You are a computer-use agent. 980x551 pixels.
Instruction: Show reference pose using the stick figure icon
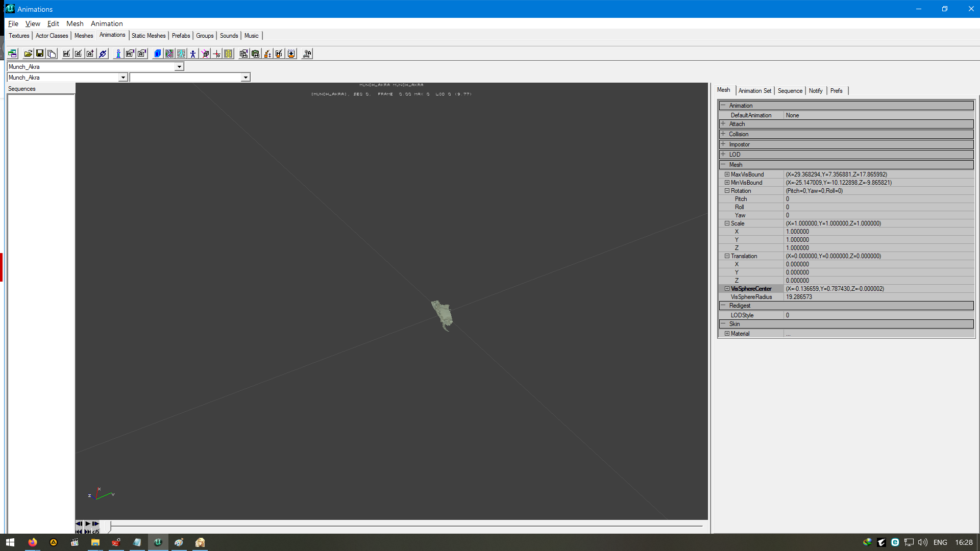[x=193, y=54]
